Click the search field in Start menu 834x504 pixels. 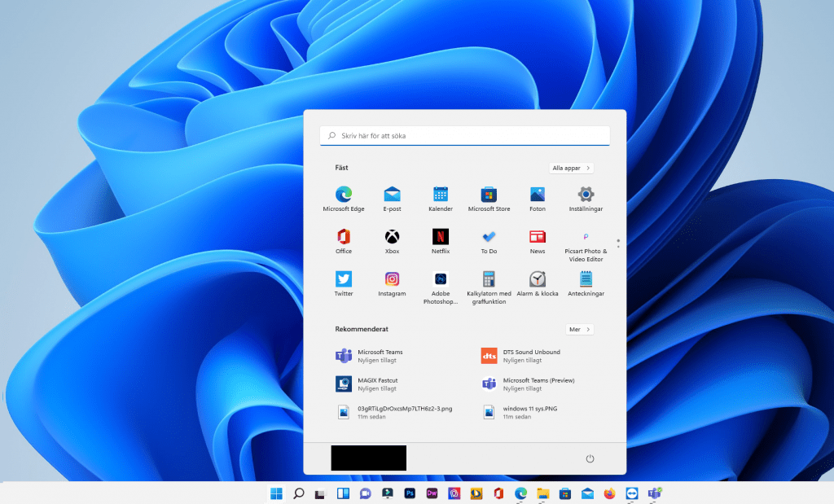pos(464,136)
